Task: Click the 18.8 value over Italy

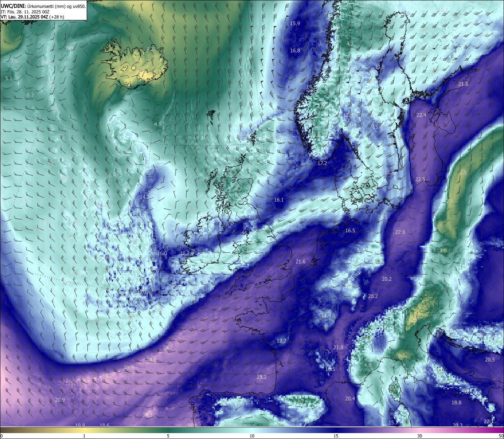Action: [456, 402]
